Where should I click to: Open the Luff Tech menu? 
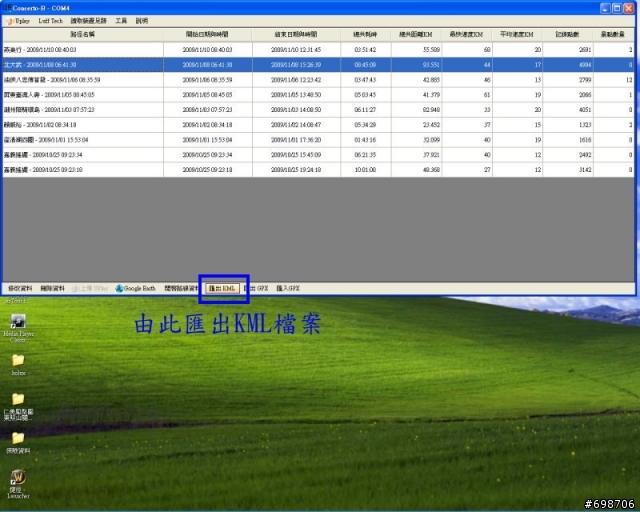(51, 21)
